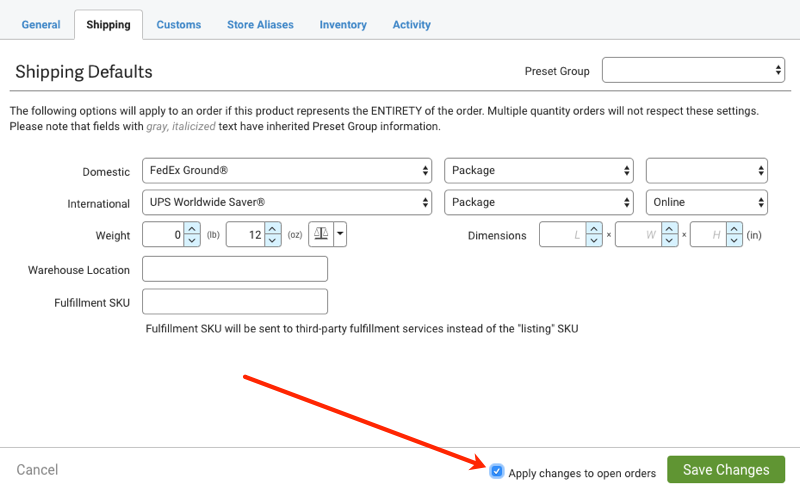Image resolution: width=800 pixels, height=491 pixels.
Task: Open the Store Aliases tab
Action: [x=260, y=24]
